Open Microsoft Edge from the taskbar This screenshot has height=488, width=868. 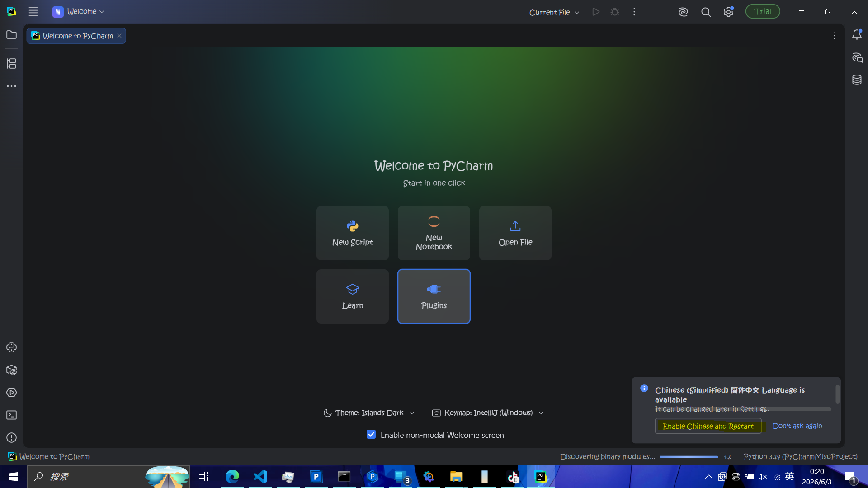tap(232, 477)
